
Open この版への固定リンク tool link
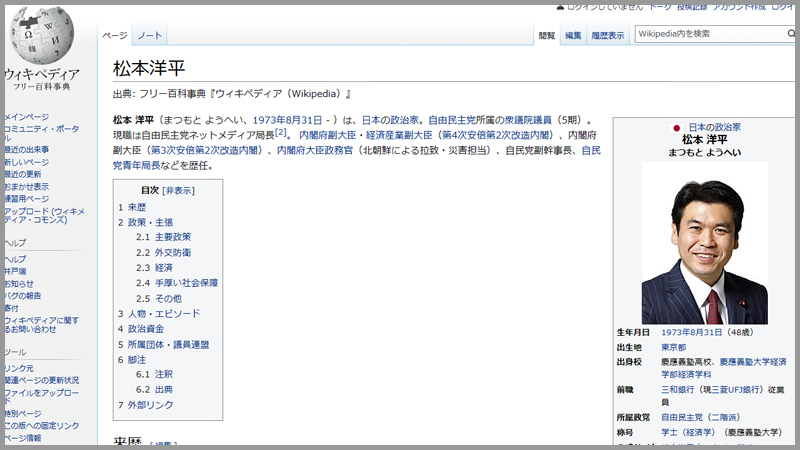coord(41,426)
